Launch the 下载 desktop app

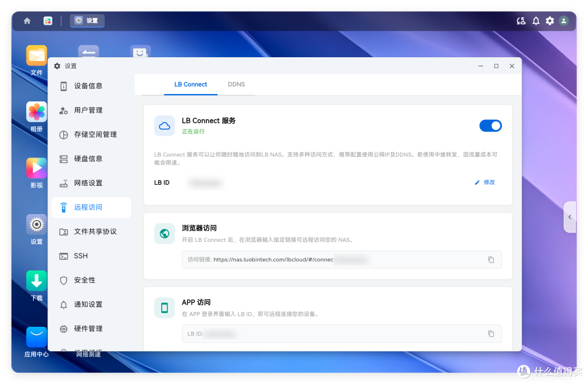click(x=36, y=286)
